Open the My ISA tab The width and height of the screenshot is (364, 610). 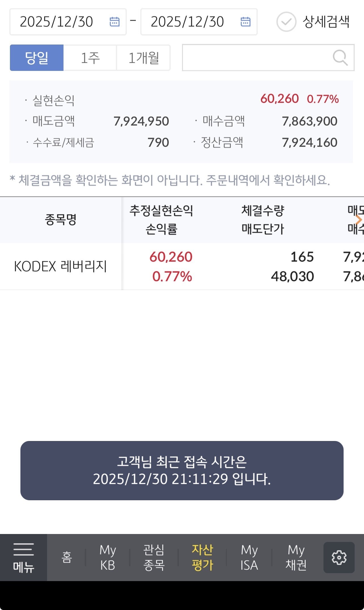coord(249,558)
